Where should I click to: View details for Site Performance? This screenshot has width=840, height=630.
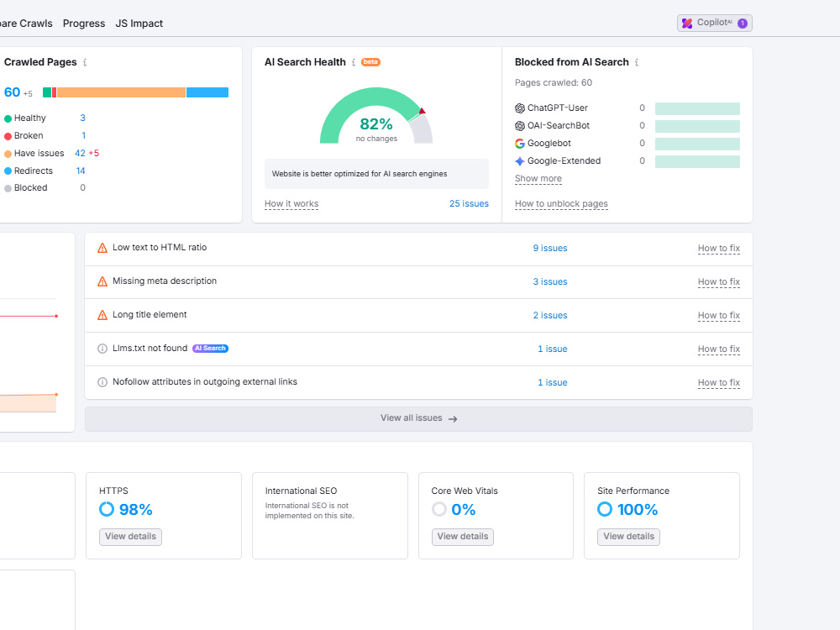coord(629,537)
